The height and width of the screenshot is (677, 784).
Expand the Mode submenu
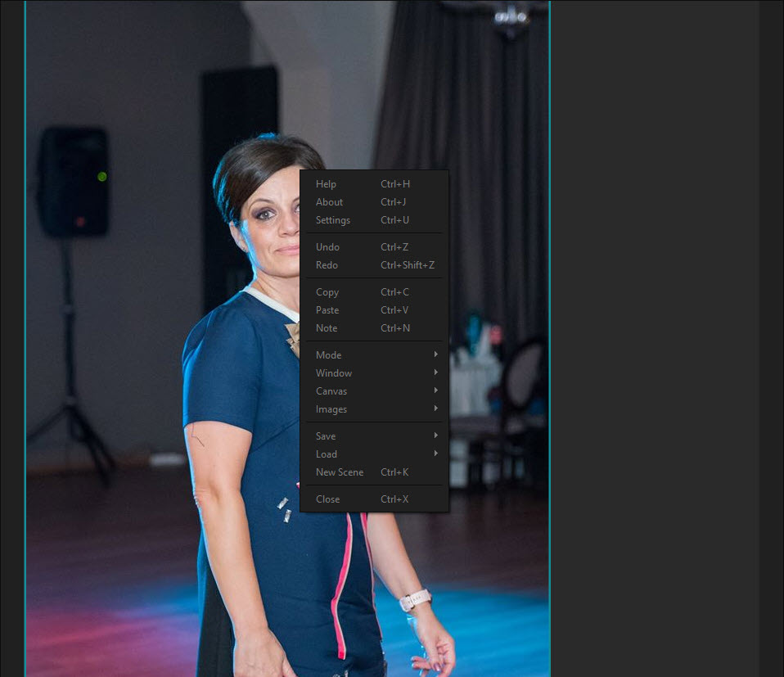(374, 355)
